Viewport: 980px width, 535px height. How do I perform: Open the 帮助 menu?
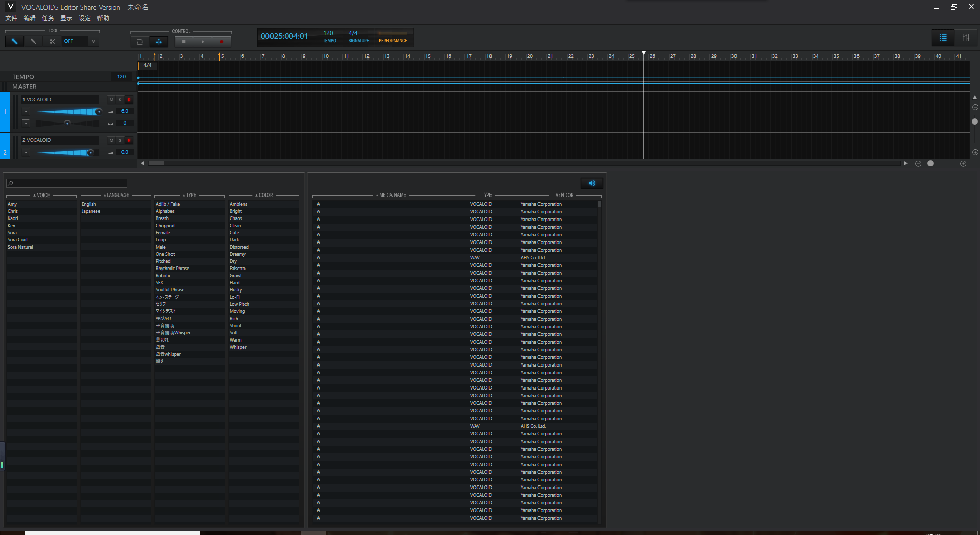point(103,18)
